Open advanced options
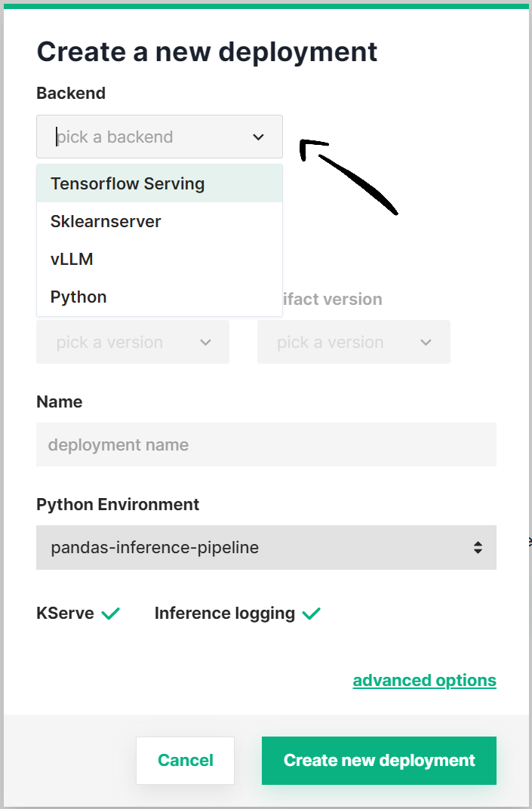Image resolution: width=532 pixels, height=809 pixels. coord(424,680)
